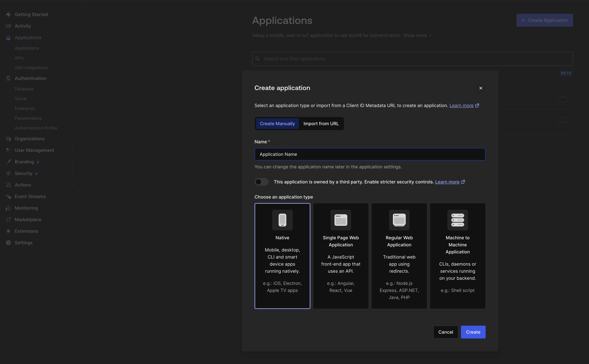Click the BETA badge
This screenshot has height=364, width=589.
click(x=566, y=73)
